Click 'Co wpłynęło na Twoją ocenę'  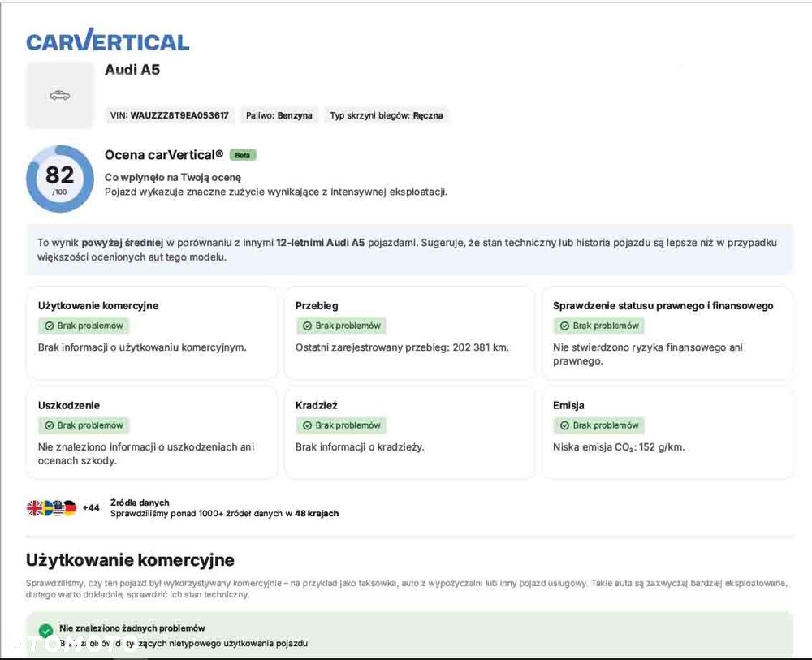173,177
